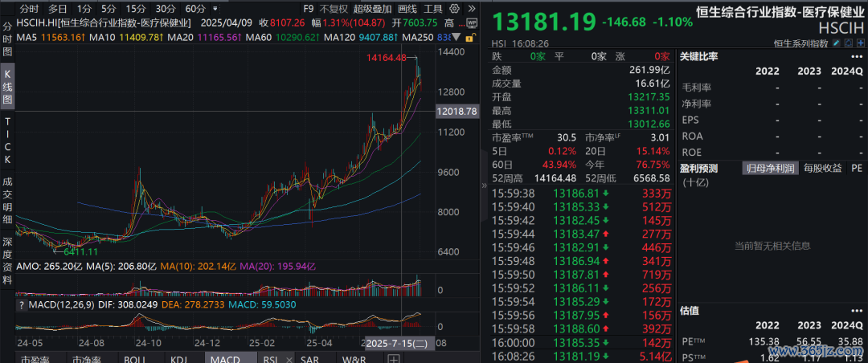This screenshot has width=868, height=363.
Task: Expand more toolbar options with double-arrow icon
Action: pos(472,8)
